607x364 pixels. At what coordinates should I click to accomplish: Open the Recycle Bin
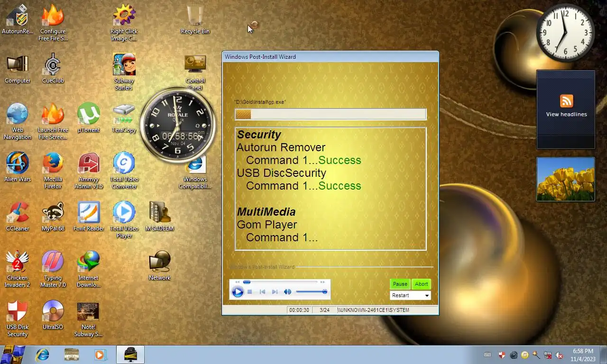[195, 20]
